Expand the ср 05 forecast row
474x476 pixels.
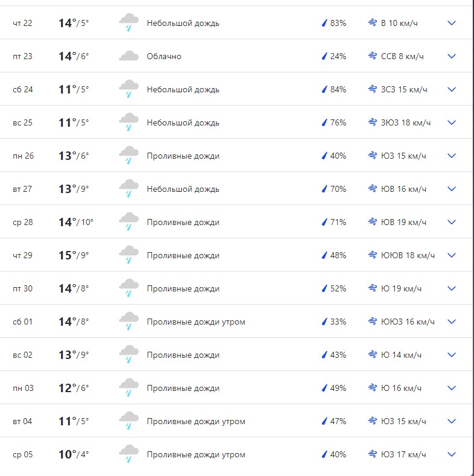pyautogui.click(x=452, y=454)
